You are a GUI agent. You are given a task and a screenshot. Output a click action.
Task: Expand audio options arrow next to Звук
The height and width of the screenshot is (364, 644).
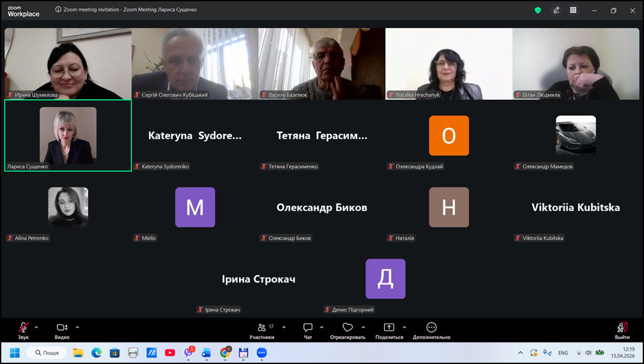(x=36, y=328)
